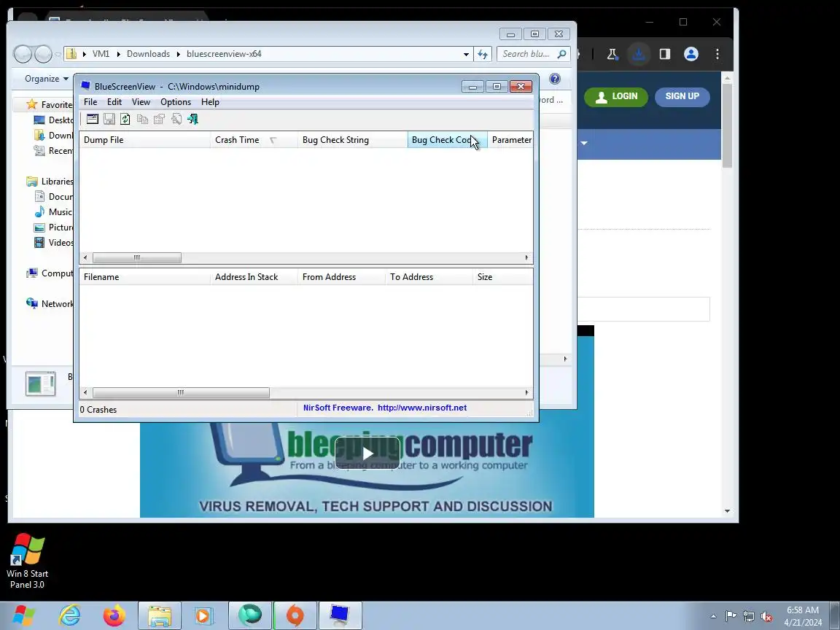Click the SIGN UP button on the webpage
840x630 pixels.
point(682,96)
